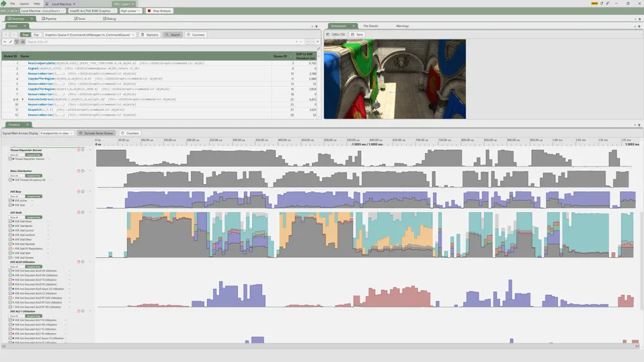Open the Layout menu
The height and width of the screenshot is (362, 644).
(x=24, y=3)
